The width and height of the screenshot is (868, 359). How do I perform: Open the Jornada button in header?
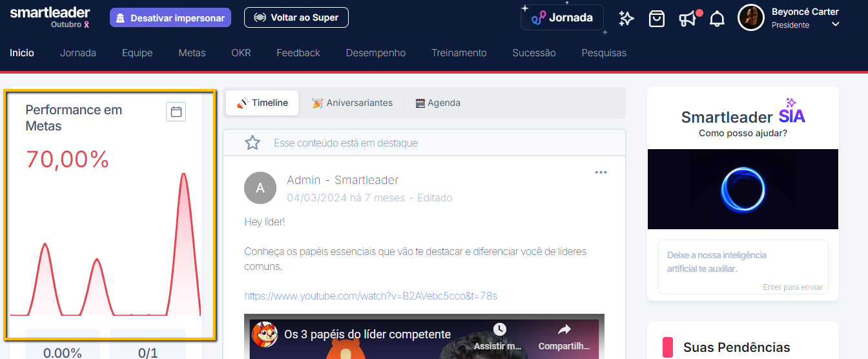coord(562,18)
